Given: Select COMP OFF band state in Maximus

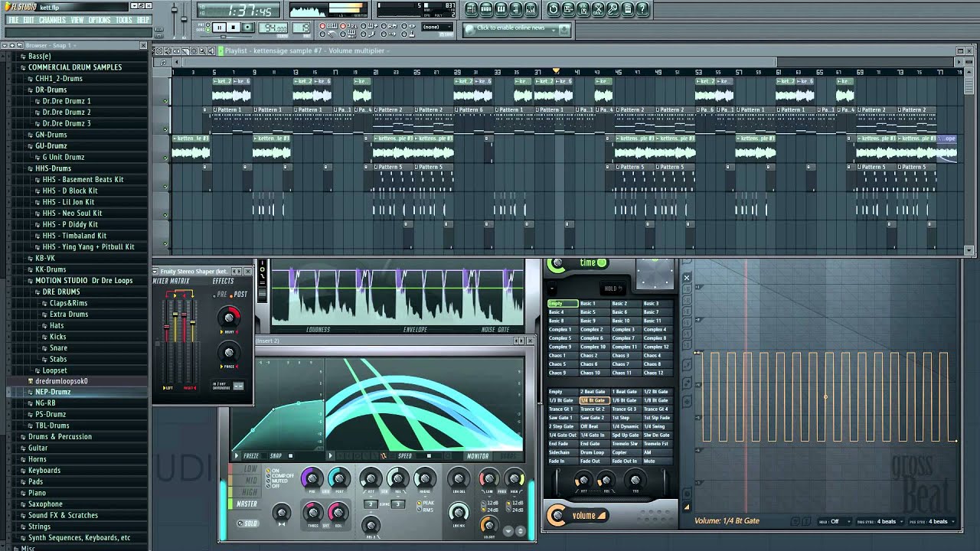Looking at the screenshot, I should click(x=280, y=475).
